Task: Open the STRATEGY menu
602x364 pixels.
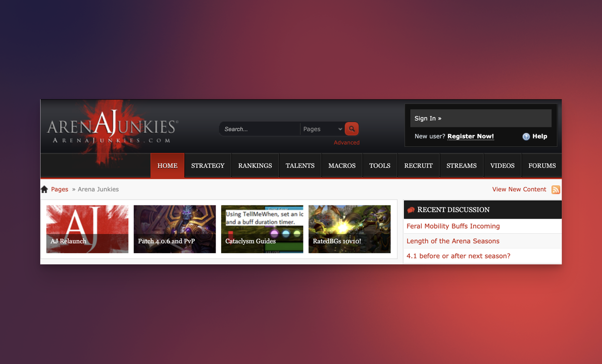Action: tap(208, 165)
